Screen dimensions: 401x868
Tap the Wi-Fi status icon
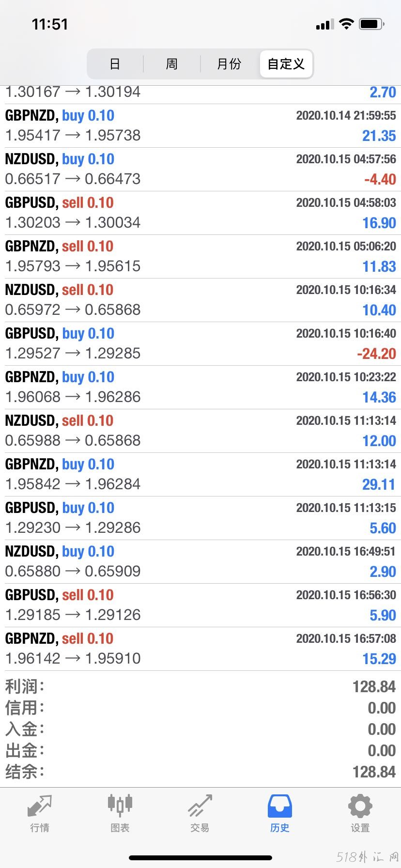click(x=346, y=24)
